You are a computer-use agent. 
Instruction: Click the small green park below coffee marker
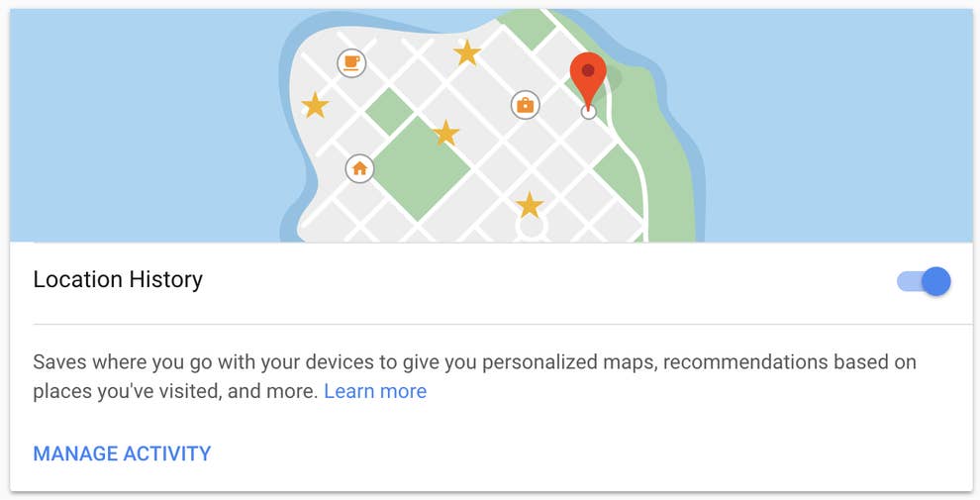[x=389, y=112]
